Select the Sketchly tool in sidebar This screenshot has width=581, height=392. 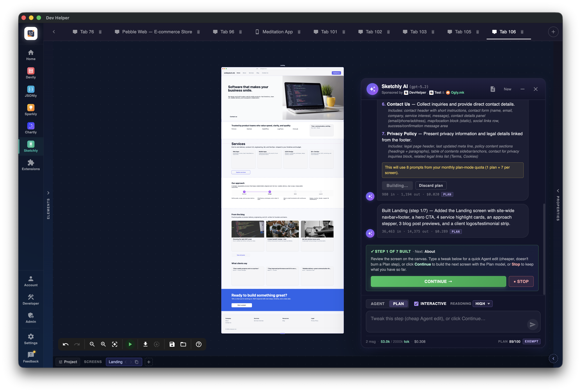pos(31,147)
